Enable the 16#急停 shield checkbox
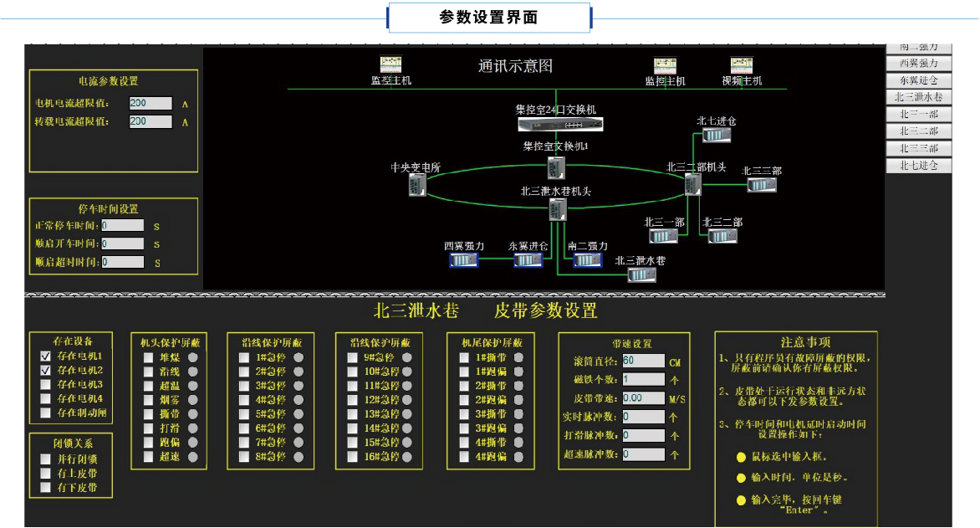Image resolution: width=980 pixels, height=528 pixels. [353, 457]
